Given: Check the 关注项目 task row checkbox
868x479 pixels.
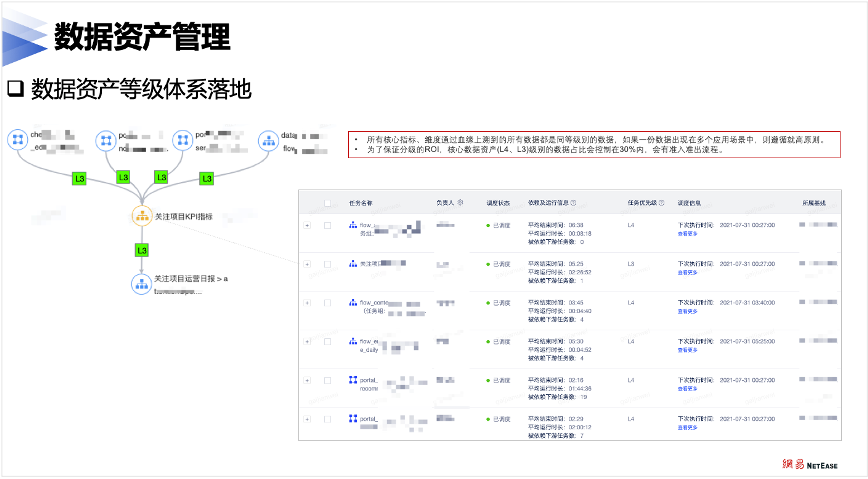Looking at the screenshot, I should 327,264.
